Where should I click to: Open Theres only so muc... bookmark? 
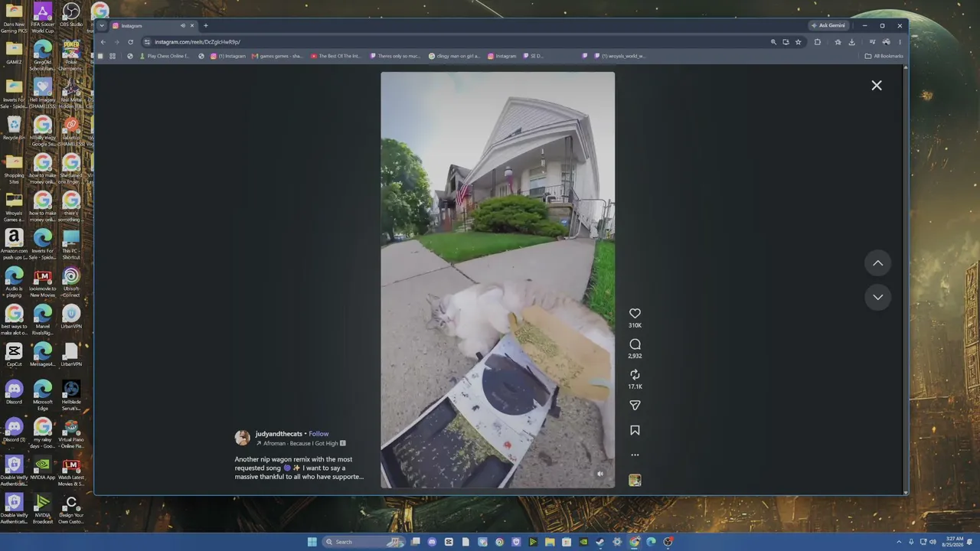click(395, 56)
